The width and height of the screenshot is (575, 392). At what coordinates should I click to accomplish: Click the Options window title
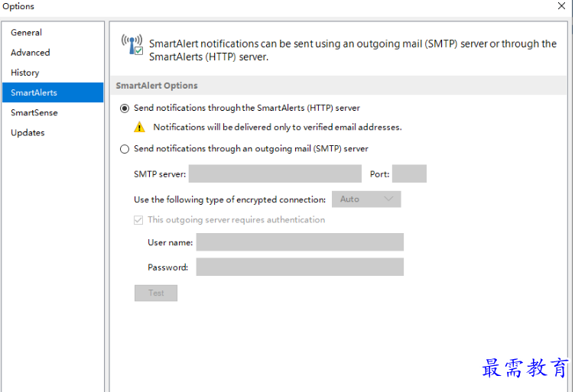[x=18, y=6]
